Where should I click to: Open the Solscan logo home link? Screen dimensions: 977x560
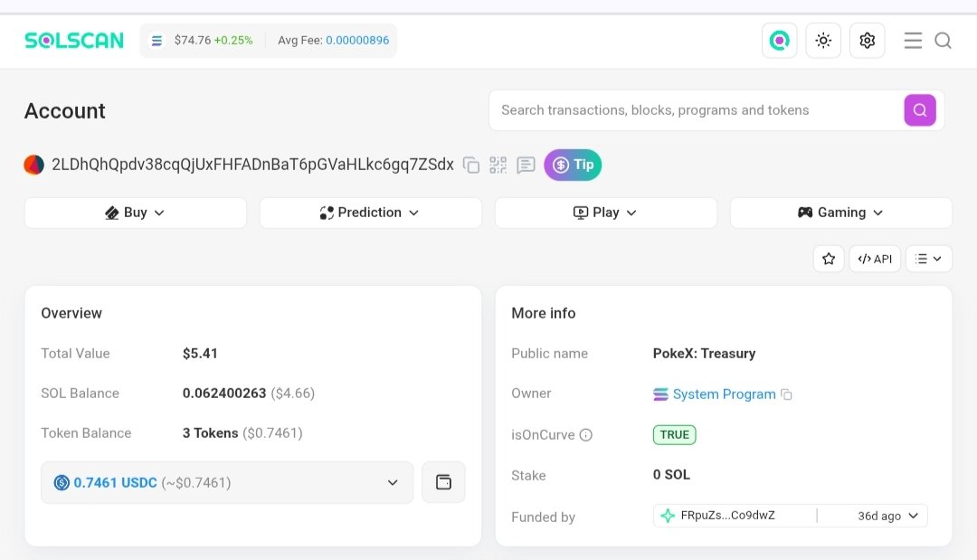[x=74, y=41]
